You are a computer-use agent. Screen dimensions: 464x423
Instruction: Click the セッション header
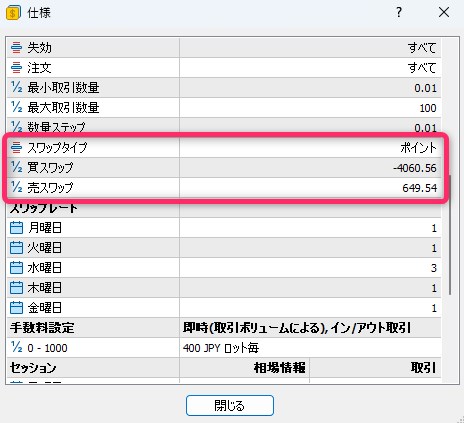point(33,368)
